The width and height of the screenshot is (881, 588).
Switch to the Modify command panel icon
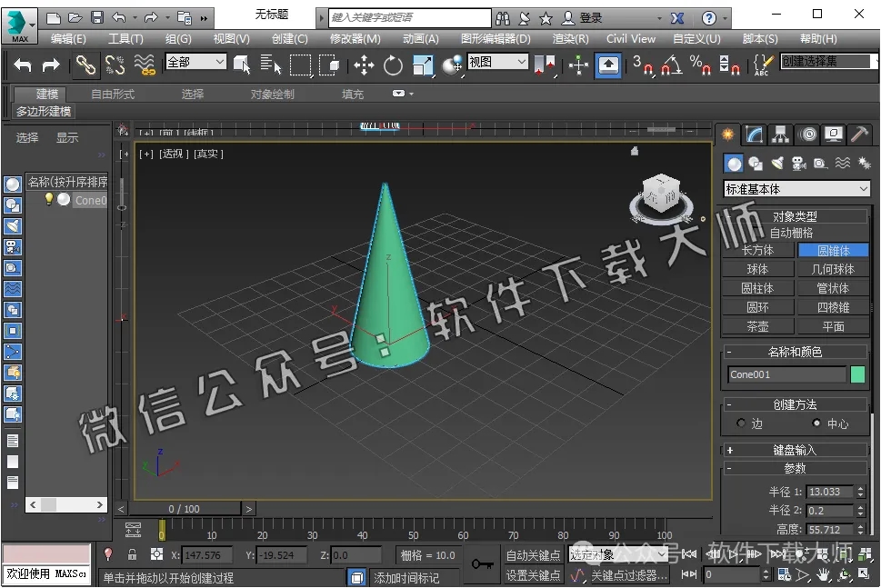click(754, 136)
